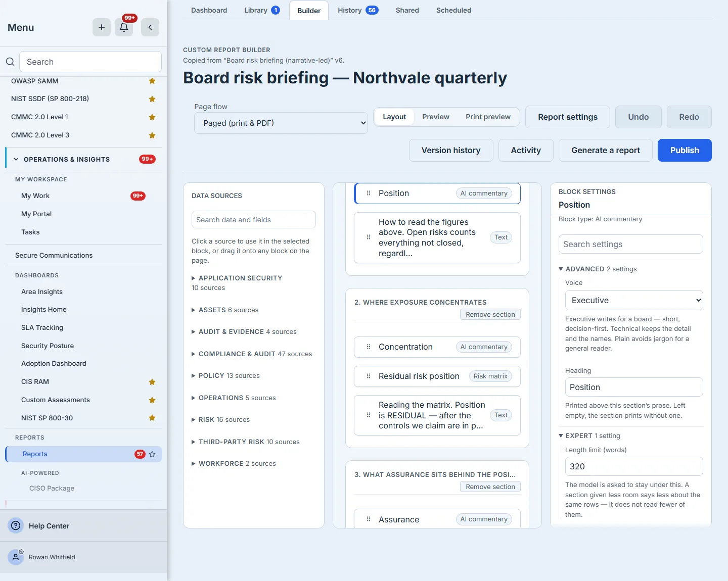Toggle the favorite star for CMMC 2.0 Level 3
Viewport: 728px width, 581px height.
pos(152,135)
